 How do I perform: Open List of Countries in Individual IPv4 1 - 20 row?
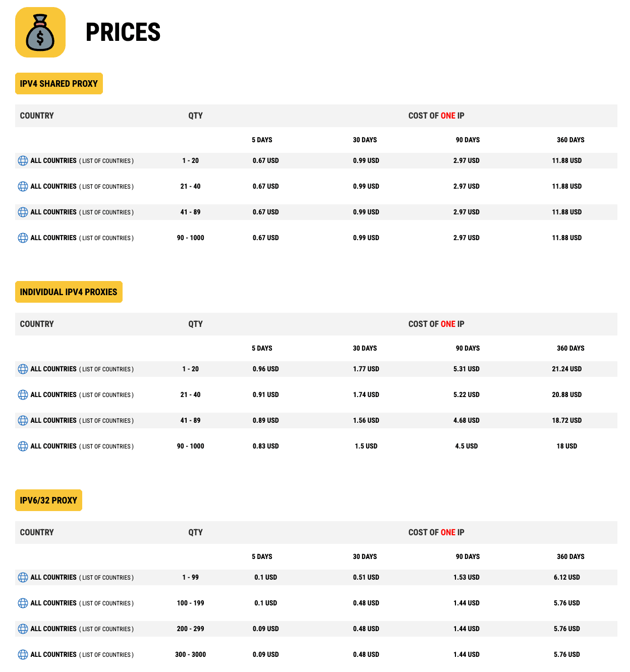[106, 369]
